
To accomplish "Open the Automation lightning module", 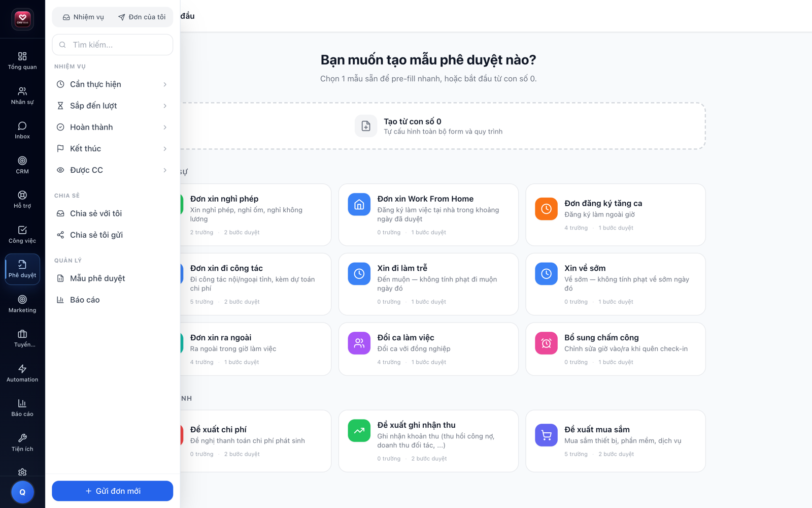I will (x=22, y=373).
